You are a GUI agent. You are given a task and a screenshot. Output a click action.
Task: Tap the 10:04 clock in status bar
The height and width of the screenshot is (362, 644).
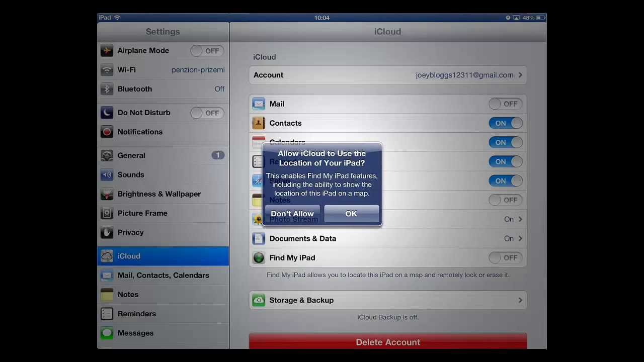click(x=322, y=18)
